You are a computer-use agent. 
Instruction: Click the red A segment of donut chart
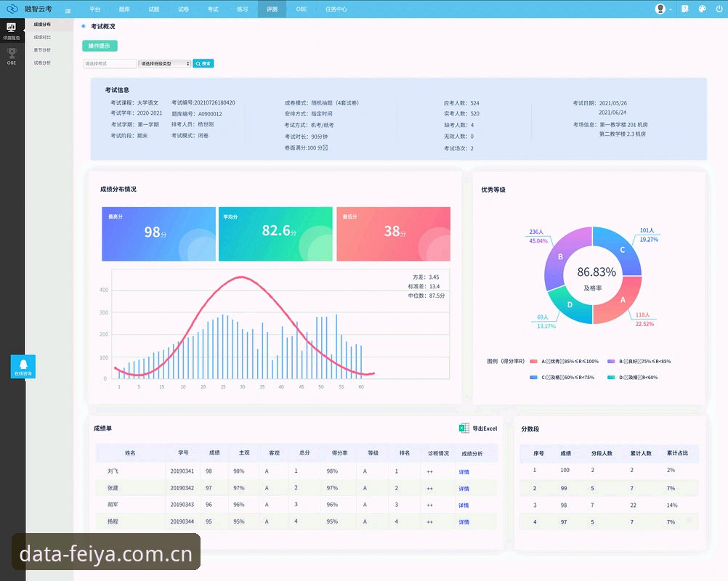click(x=619, y=301)
